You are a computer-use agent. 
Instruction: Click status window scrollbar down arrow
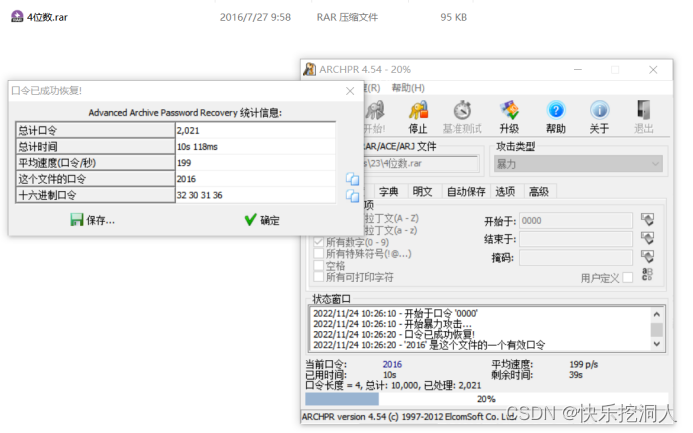click(x=657, y=343)
